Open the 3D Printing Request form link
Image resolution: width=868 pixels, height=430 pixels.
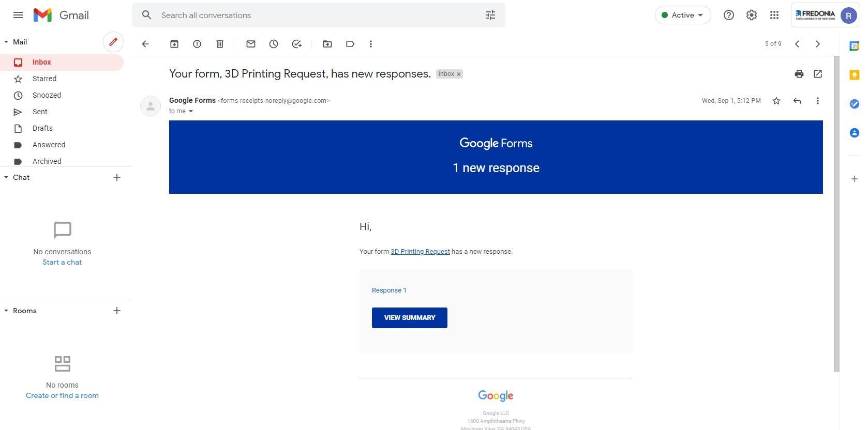point(420,252)
